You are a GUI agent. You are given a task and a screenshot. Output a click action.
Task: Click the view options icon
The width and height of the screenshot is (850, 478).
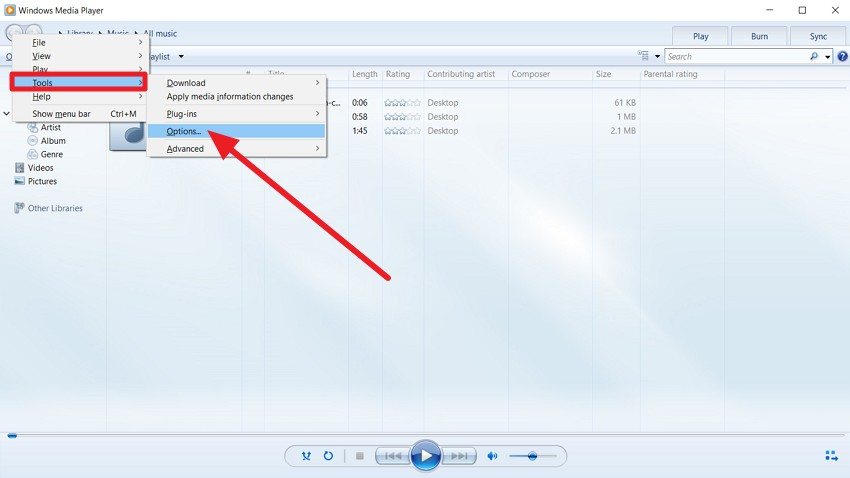coord(643,56)
